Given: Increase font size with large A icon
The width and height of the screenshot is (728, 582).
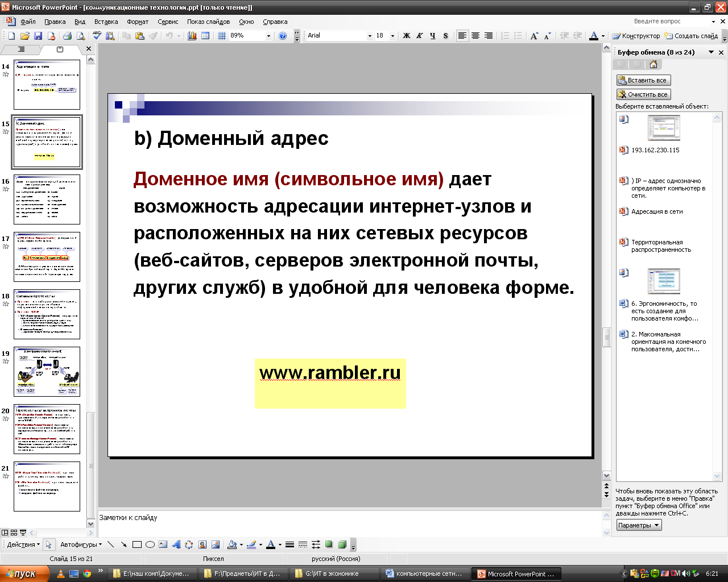Looking at the screenshot, I should [534, 36].
